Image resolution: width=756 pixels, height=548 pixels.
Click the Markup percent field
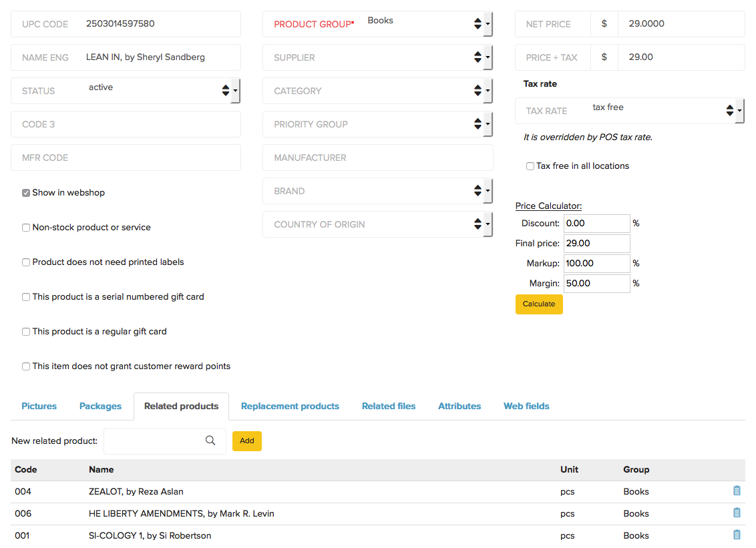597,264
